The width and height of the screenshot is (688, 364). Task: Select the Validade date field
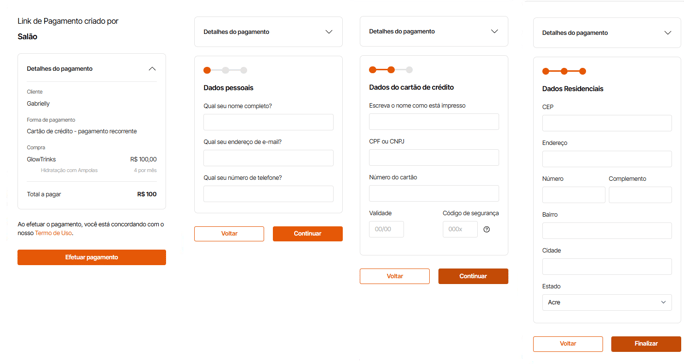(x=386, y=229)
